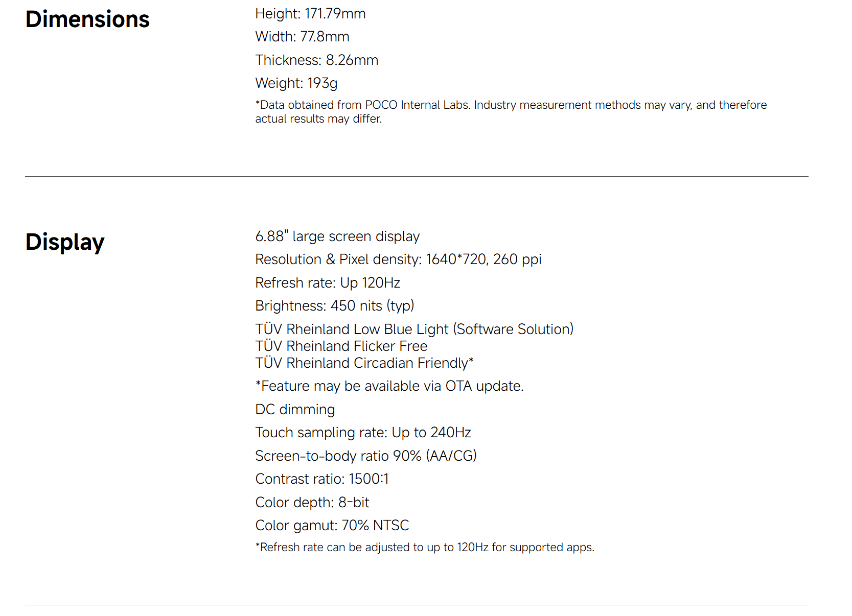Click the 6.88" large screen display text
The image size is (852, 616).
point(337,236)
